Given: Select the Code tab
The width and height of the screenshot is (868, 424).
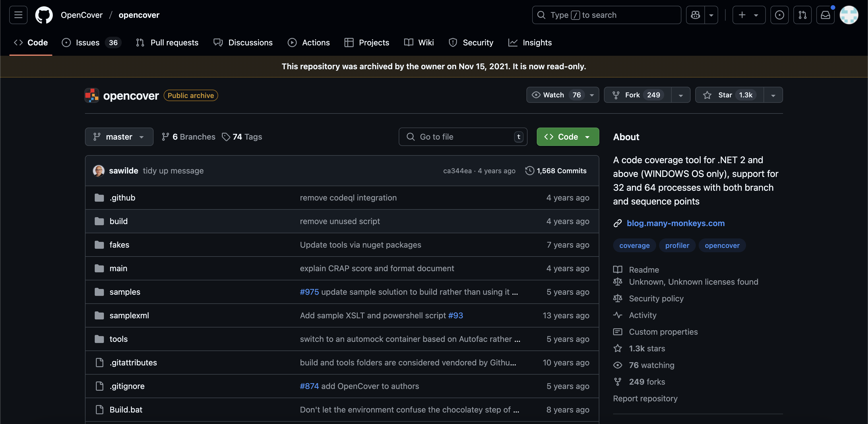Looking at the screenshot, I should click(31, 43).
